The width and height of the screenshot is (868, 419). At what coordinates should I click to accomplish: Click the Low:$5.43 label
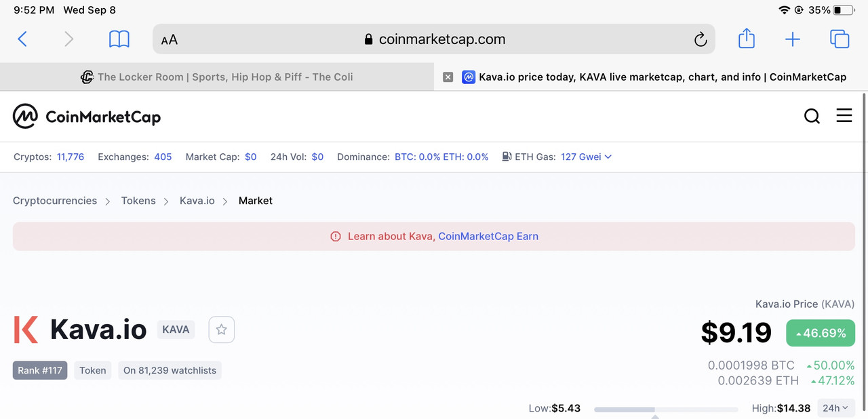point(555,408)
